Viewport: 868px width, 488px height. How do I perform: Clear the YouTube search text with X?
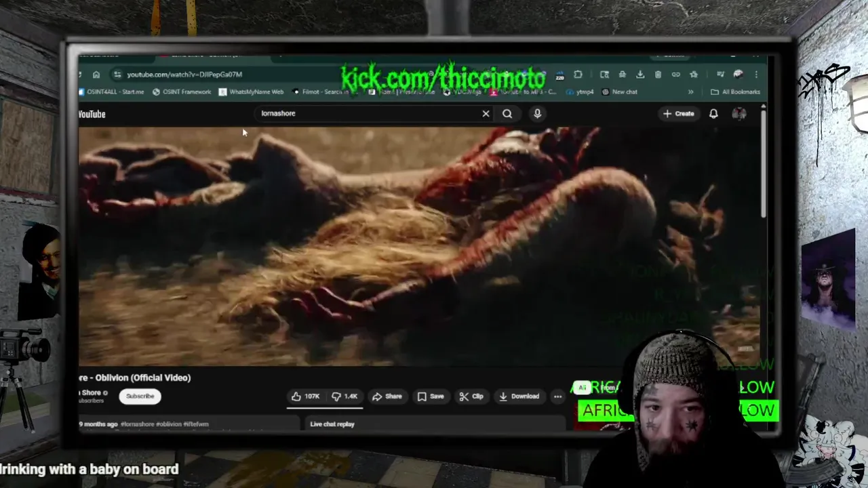click(x=486, y=114)
